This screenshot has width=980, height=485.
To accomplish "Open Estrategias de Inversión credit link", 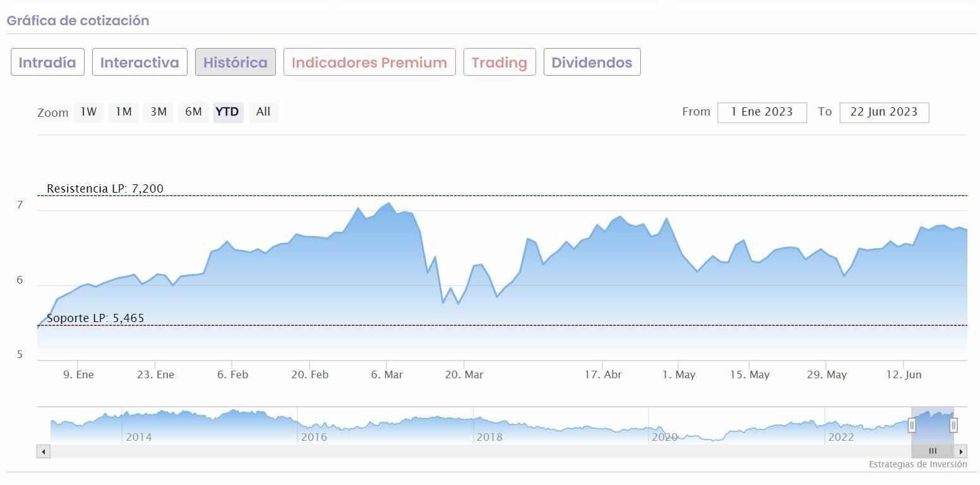I will 917,464.
